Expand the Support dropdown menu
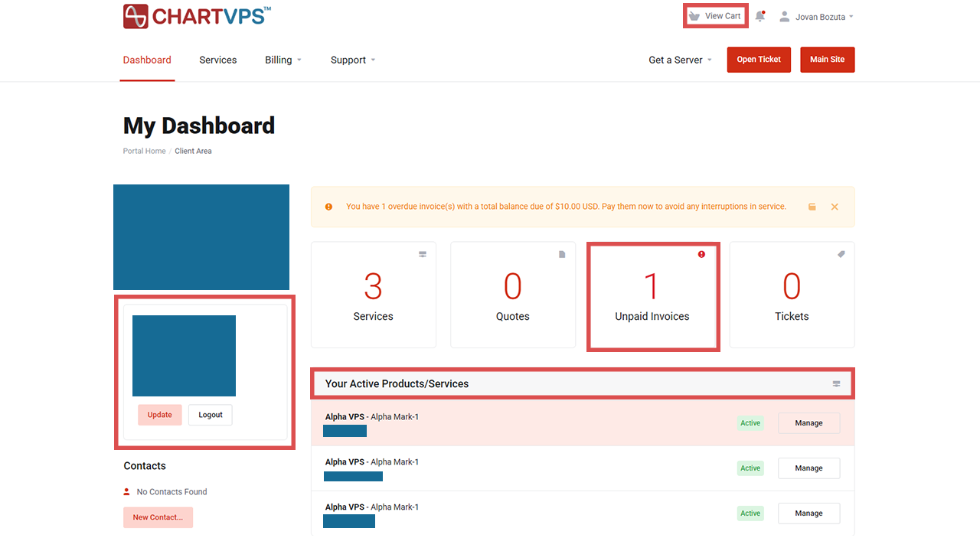Image resolution: width=980 pixels, height=551 pixels. click(x=353, y=60)
